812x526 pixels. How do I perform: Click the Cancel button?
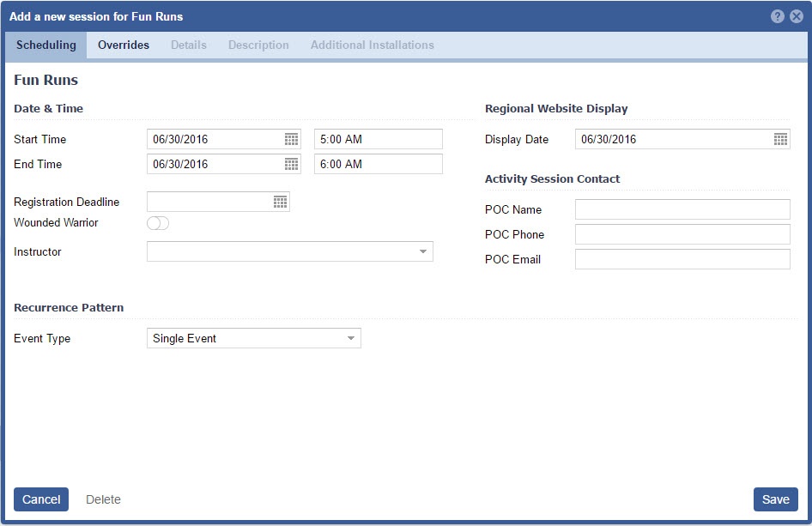click(41, 499)
